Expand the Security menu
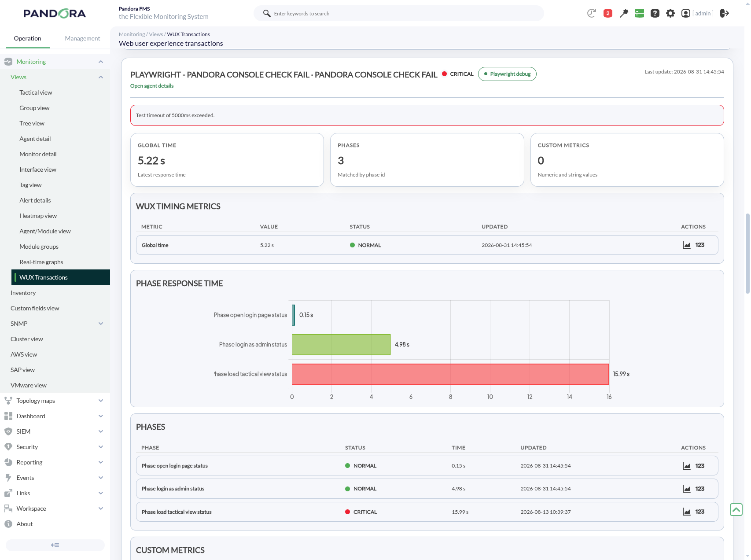 101,447
